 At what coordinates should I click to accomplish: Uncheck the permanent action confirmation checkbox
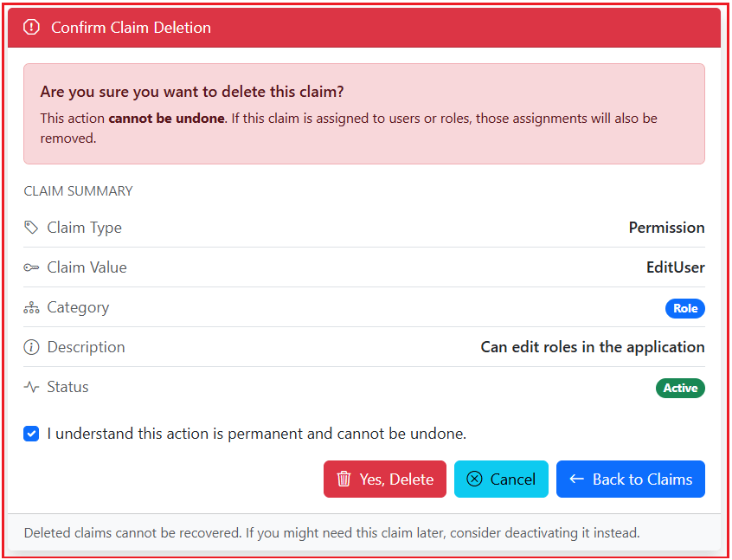point(31,434)
